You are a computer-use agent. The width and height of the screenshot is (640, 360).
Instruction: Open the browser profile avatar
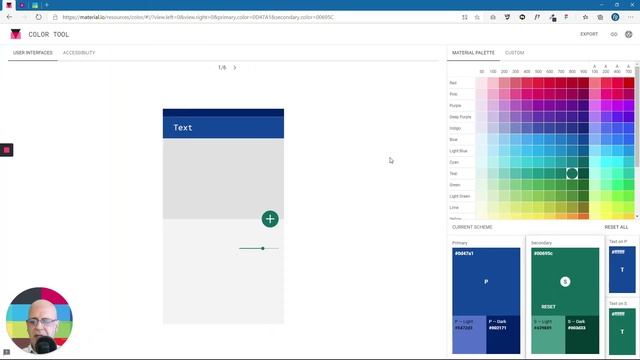click(x=615, y=17)
